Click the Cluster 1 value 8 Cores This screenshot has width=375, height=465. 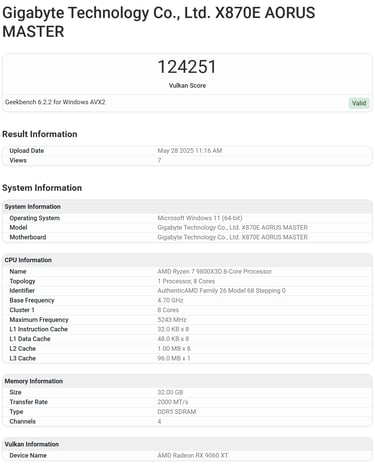point(168,310)
